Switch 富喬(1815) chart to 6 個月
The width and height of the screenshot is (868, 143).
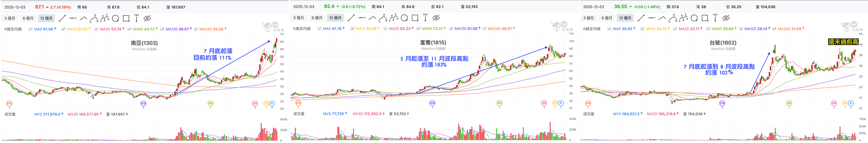coord(317,18)
